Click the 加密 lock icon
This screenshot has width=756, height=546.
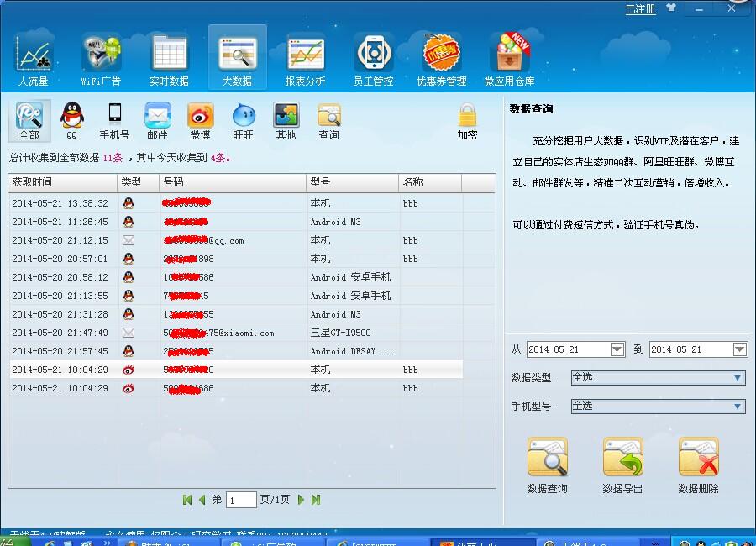coord(467,121)
